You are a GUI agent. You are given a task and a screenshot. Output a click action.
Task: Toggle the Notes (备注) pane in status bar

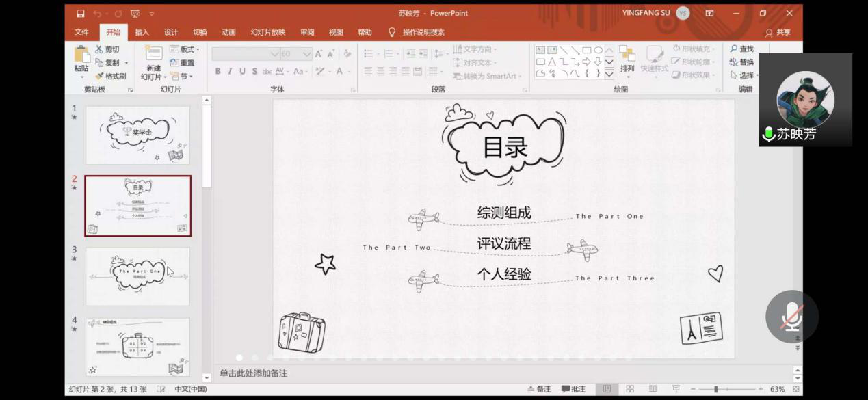[x=539, y=389]
